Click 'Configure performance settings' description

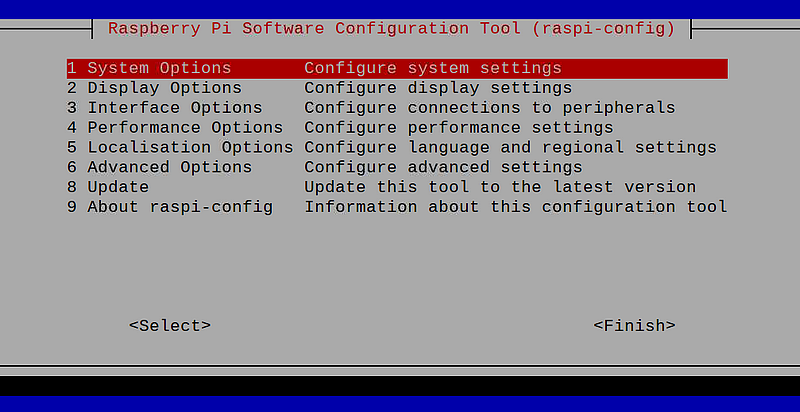coord(459,127)
